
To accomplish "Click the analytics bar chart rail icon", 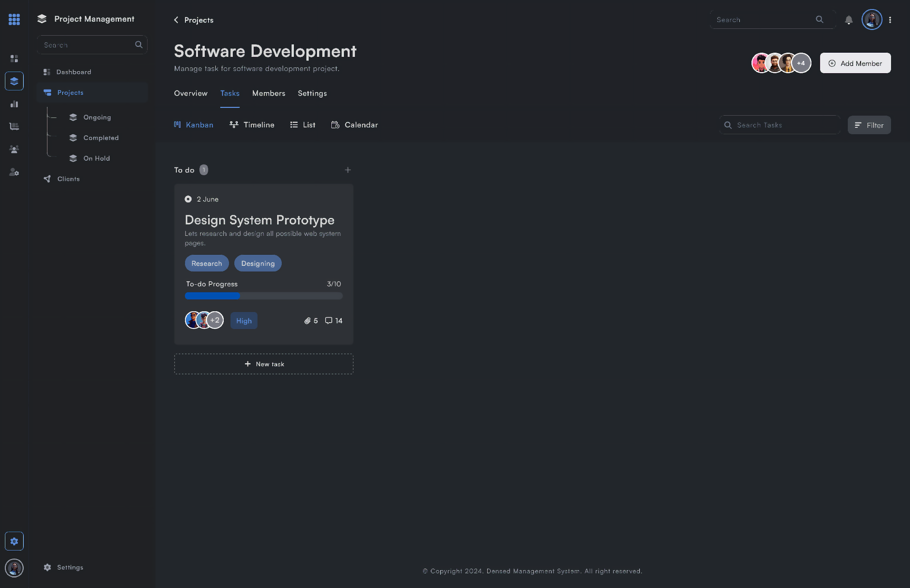I will click(14, 104).
